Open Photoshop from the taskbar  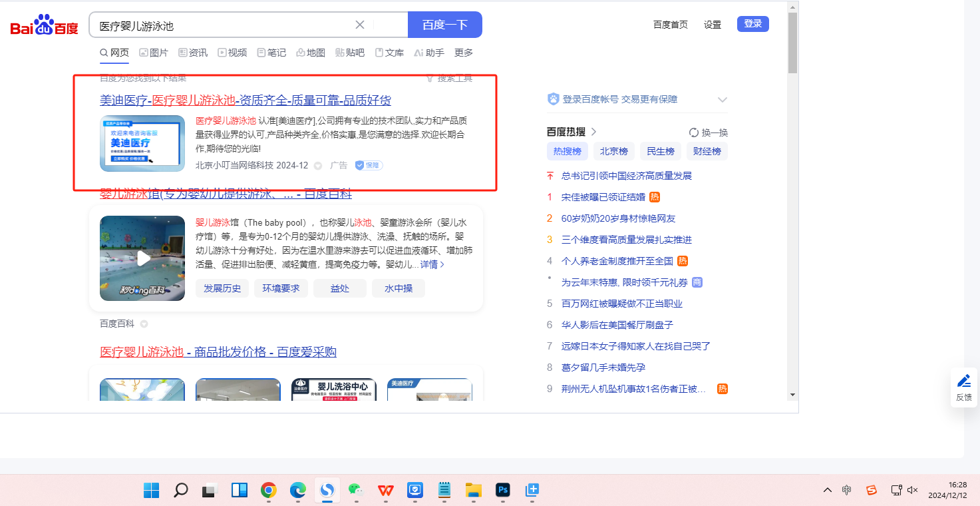[x=503, y=491]
